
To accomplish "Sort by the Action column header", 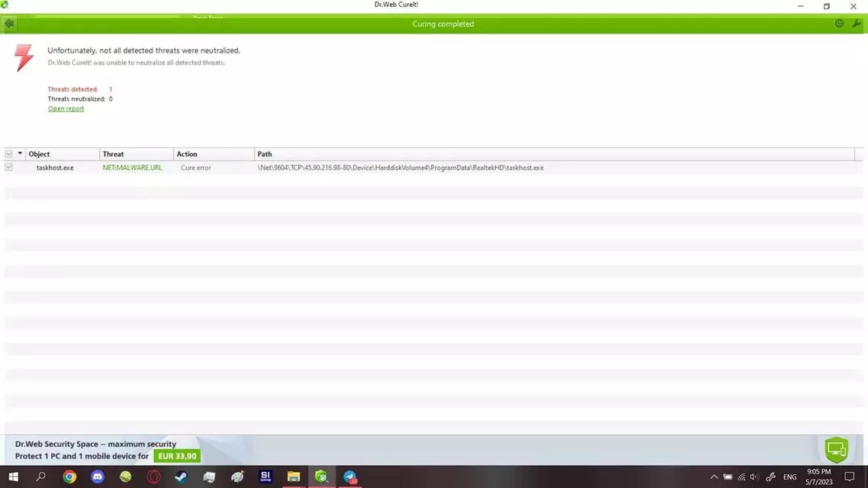I will [x=214, y=154].
